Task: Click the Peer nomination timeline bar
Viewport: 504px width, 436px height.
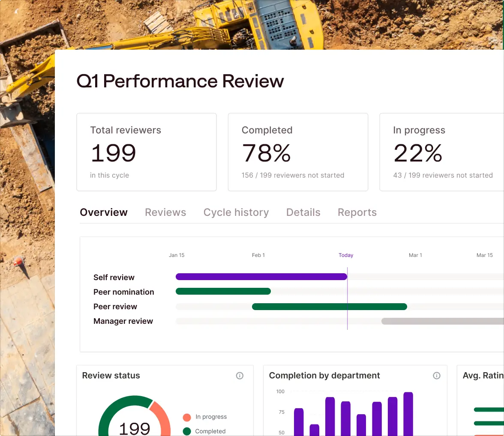Action: coord(223,292)
